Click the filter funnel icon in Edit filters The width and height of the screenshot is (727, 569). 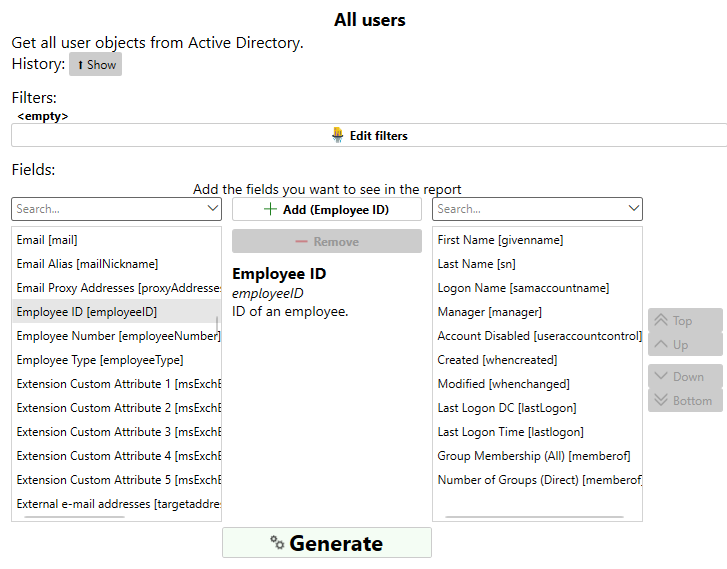click(x=338, y=135)
